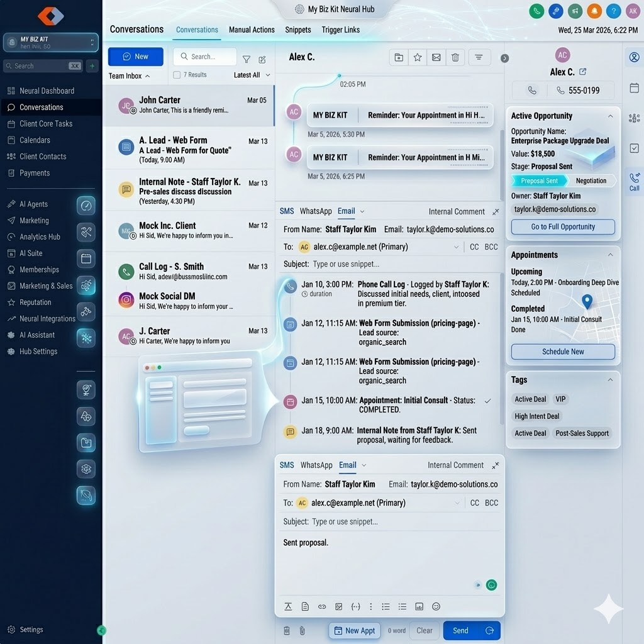Image resolution: width=644 pixels, height=644 pixels.
Task: Open Internal Comment in lower composer
Action: pos(455,465)
